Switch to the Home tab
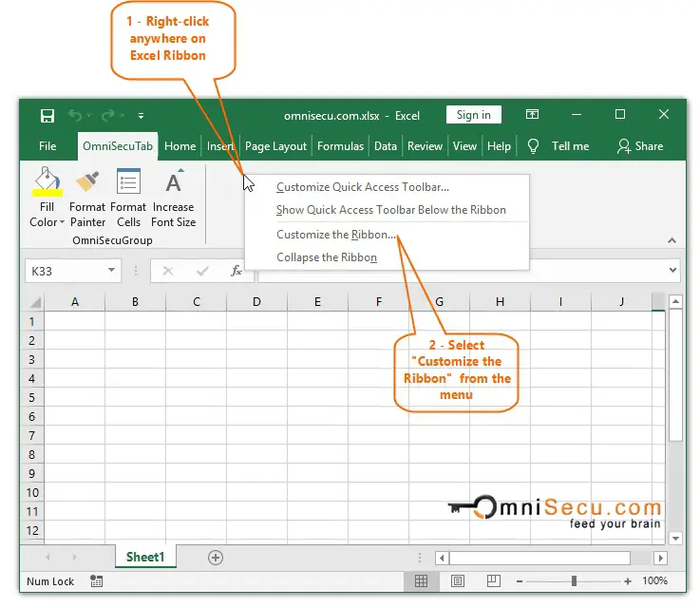 point(180,146)
